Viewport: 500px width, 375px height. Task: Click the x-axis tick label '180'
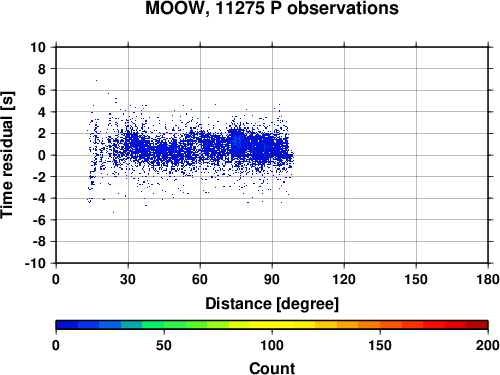[x=488, y=279]
